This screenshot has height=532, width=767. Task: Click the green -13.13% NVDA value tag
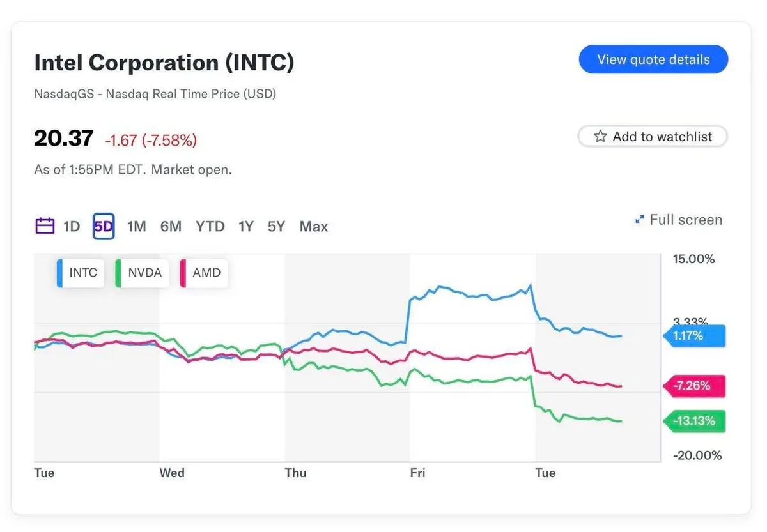694,422
